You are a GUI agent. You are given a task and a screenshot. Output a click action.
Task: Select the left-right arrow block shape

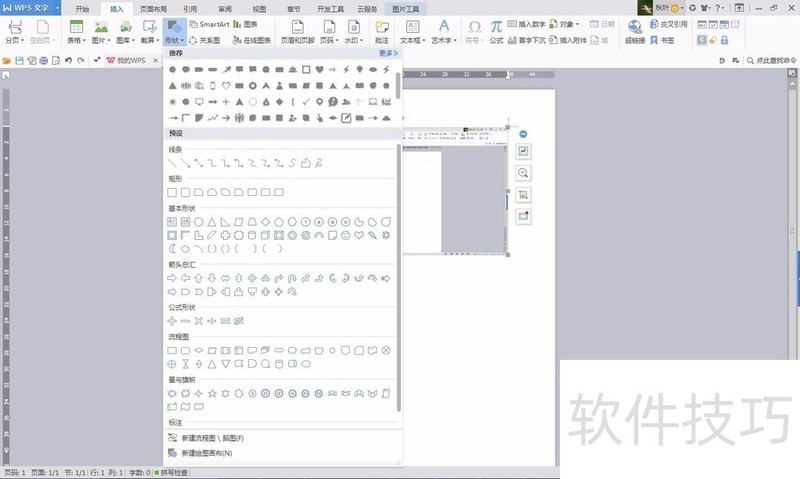tap(225, 278)
